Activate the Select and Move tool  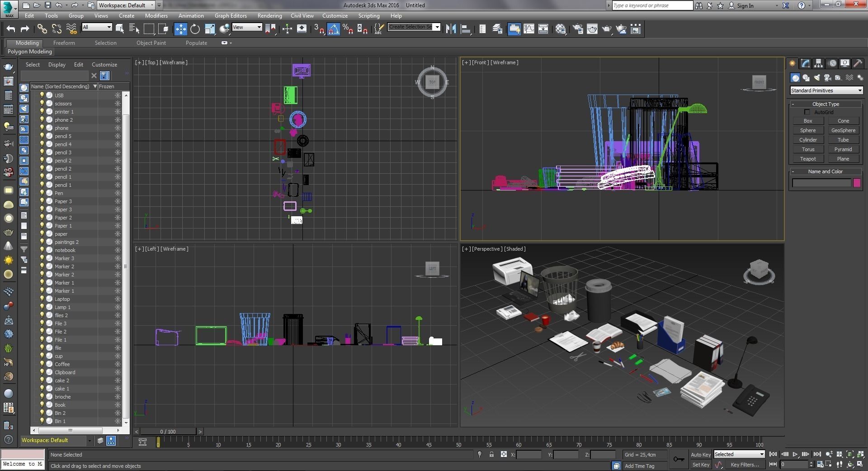click(x=180, y=29)
